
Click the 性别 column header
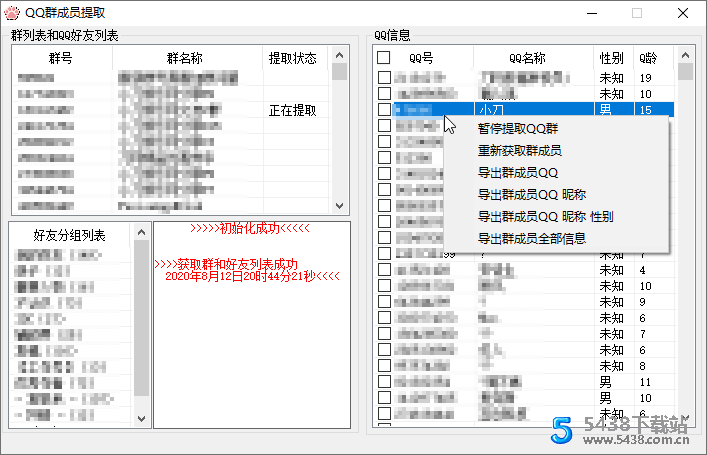(612, 58)
